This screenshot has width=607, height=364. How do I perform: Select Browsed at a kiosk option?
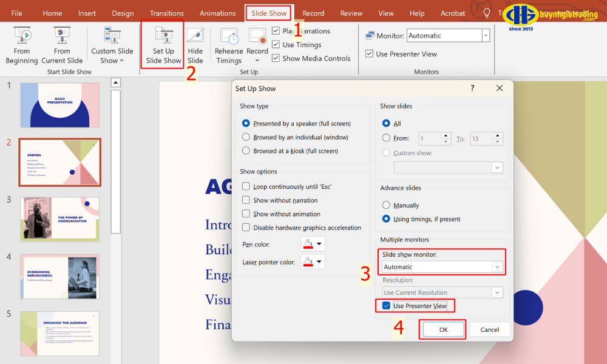(246, 151)
